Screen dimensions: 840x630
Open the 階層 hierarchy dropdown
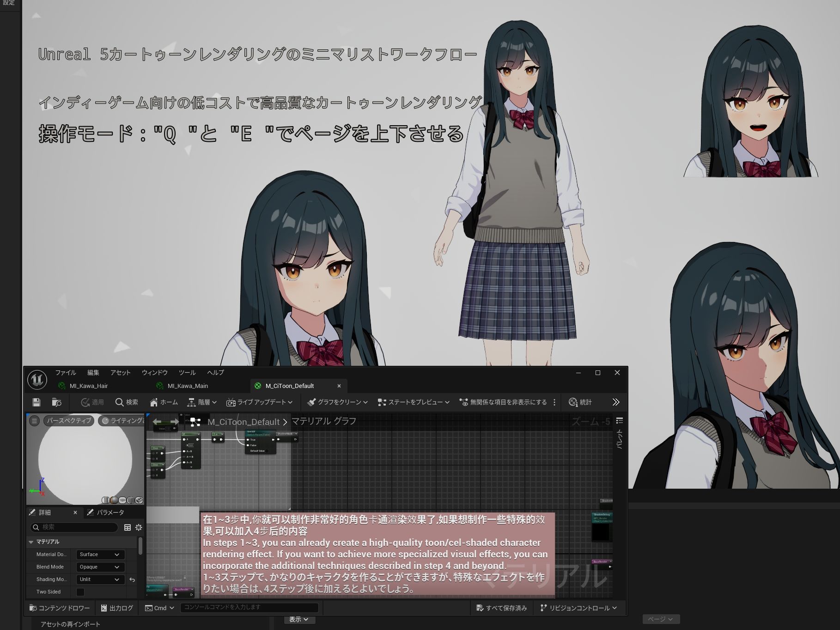(202, 402)
